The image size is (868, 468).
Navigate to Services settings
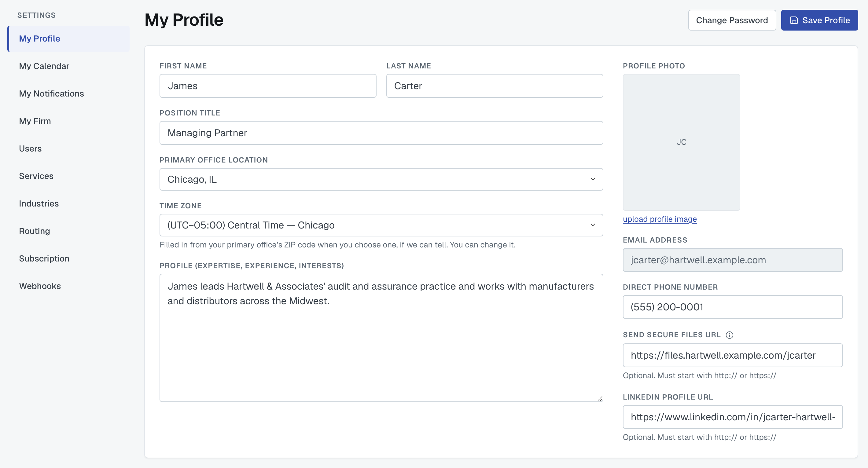[x=68, y=176]
